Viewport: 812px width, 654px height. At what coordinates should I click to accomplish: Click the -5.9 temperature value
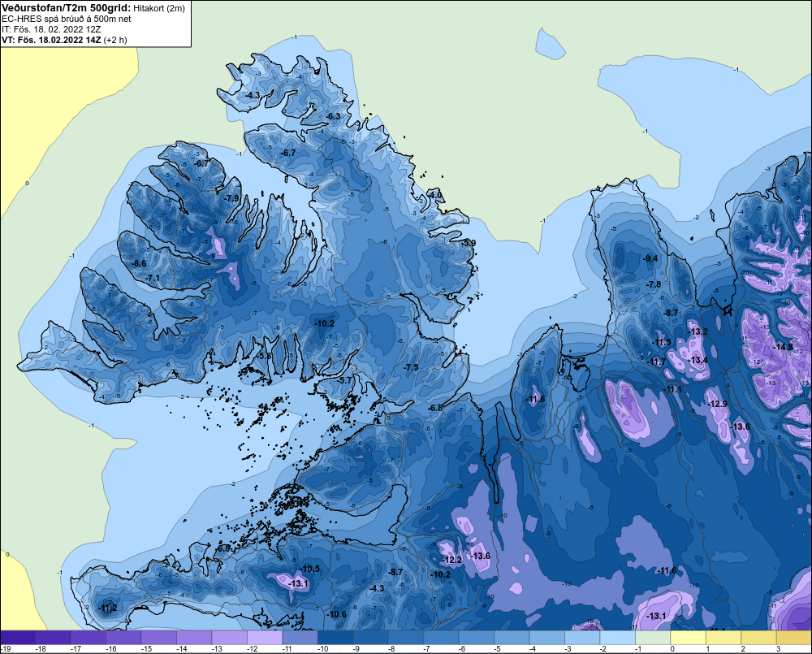469,243
